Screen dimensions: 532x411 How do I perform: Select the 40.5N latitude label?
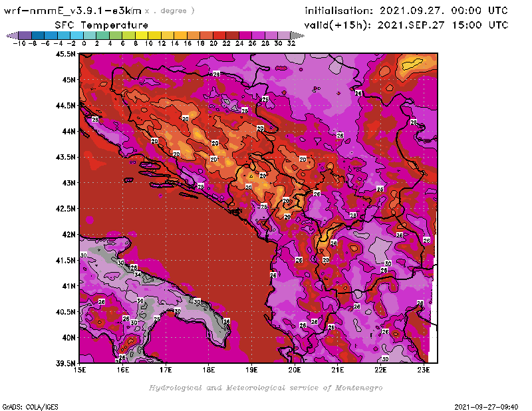65,311
